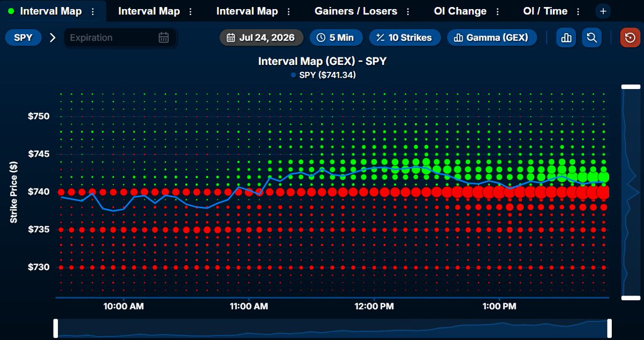The image size is (644, 340).
Task: Click the arrow next to the SPY ticker
Action: 53,38
